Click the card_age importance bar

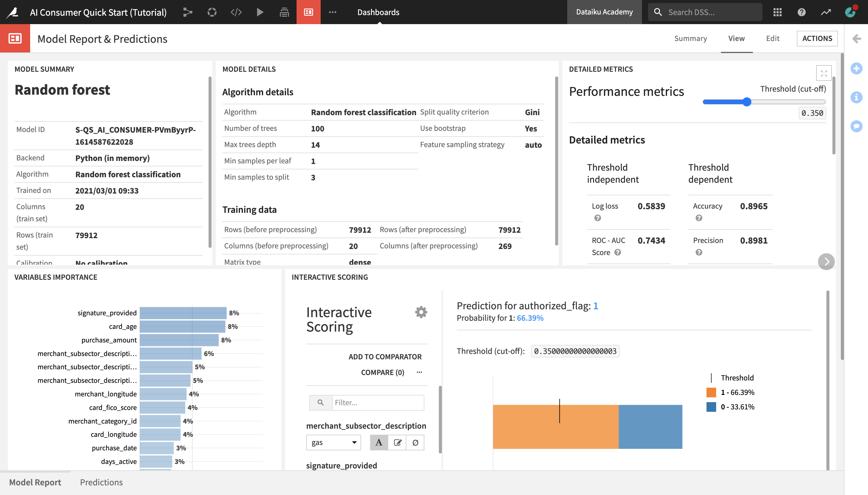click(x=182, y=326)
